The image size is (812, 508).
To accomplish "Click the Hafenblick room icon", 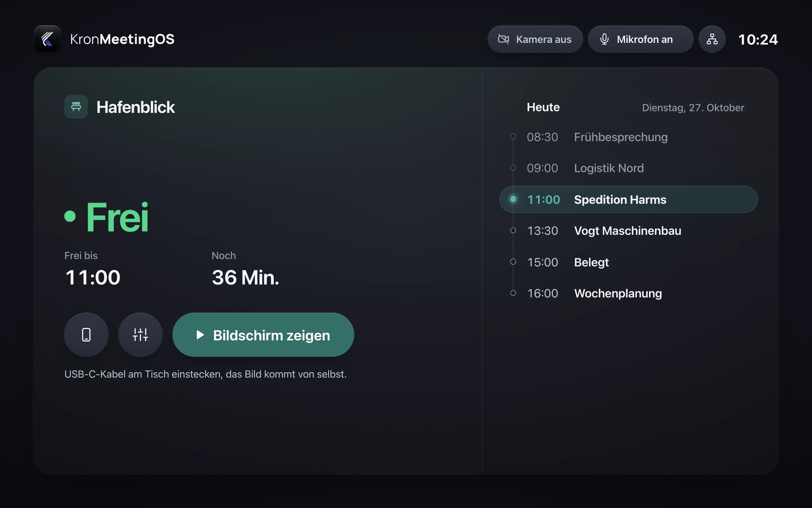I will [x=76, y=107].
